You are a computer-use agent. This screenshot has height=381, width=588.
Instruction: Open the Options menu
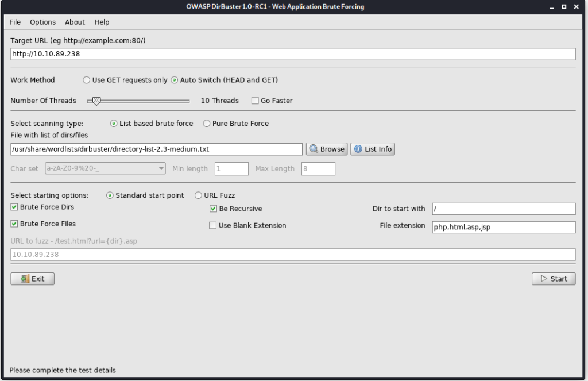point(43,22)
